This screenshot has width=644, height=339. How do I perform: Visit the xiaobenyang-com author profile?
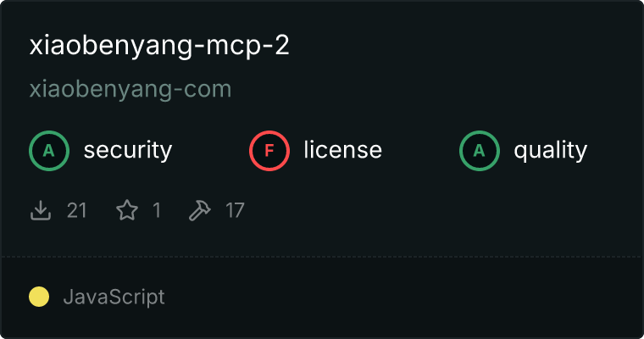click(x=130, y=90)
